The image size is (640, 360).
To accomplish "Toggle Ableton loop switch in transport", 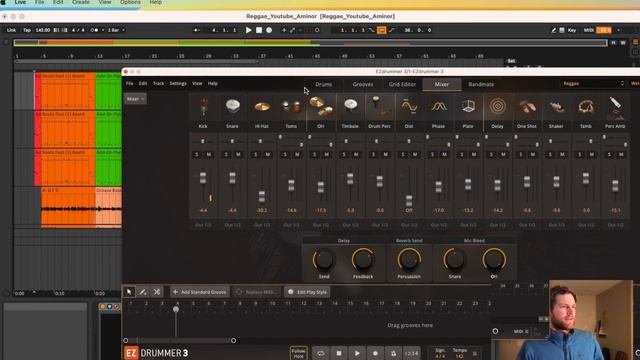I will click(381, 30).
